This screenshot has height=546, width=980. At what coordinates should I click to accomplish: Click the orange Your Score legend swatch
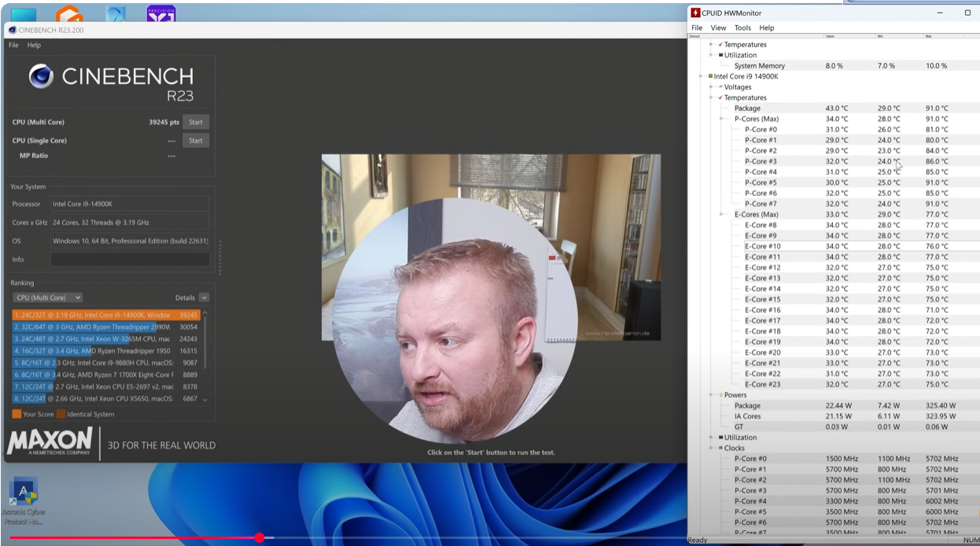click(x=17, y=414)
